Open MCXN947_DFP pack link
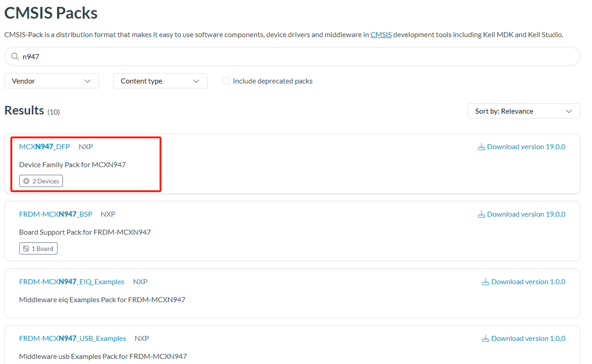The image size is (592, 364). point(44,147)
